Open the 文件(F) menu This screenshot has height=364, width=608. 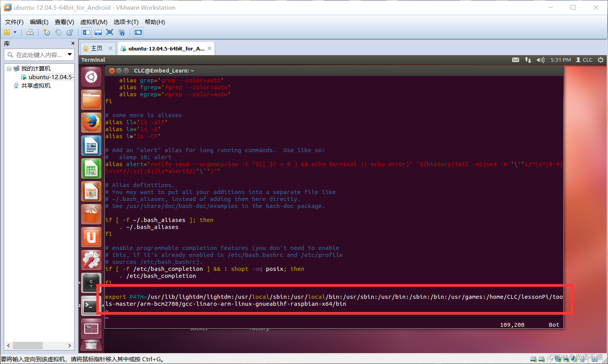pyautogui.click(x=14, y=22)
